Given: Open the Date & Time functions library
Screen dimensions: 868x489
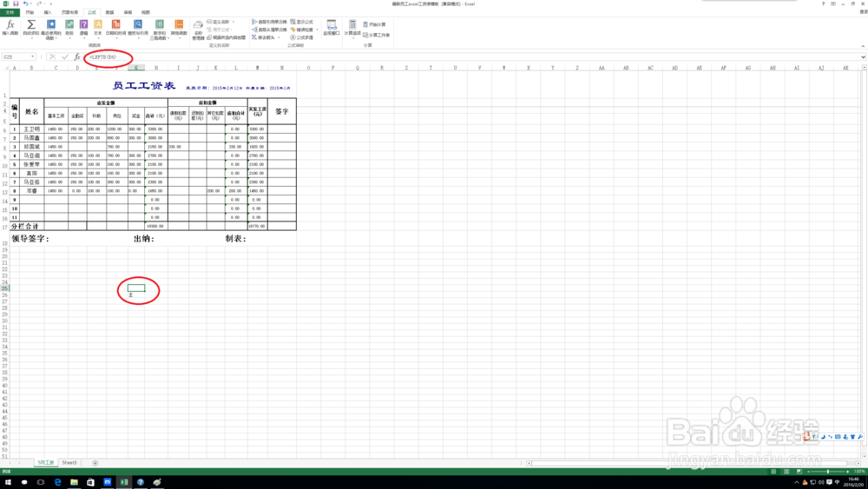Looking at the screenshot, I should tap(115, 28).
